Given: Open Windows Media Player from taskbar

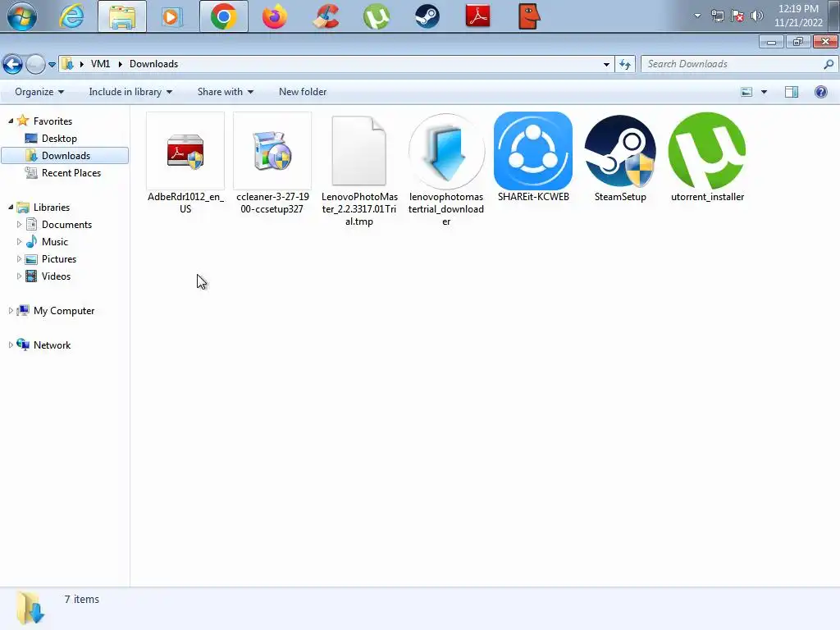Looking at the screenshot, I should pos(172,16).
